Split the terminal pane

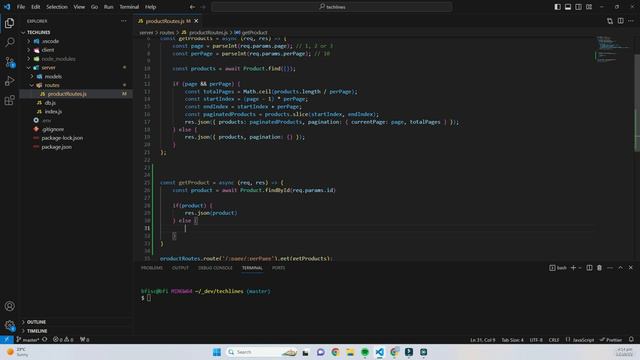pos(589,268)
